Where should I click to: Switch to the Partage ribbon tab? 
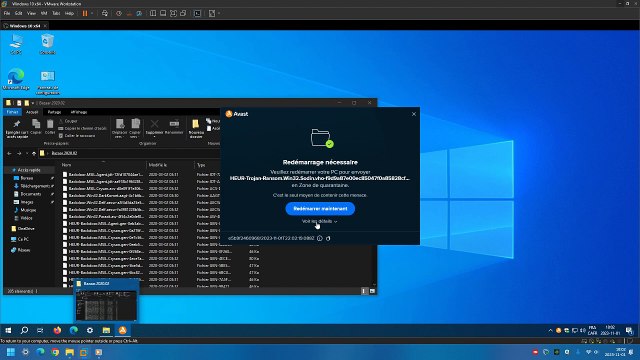[54, 112]
